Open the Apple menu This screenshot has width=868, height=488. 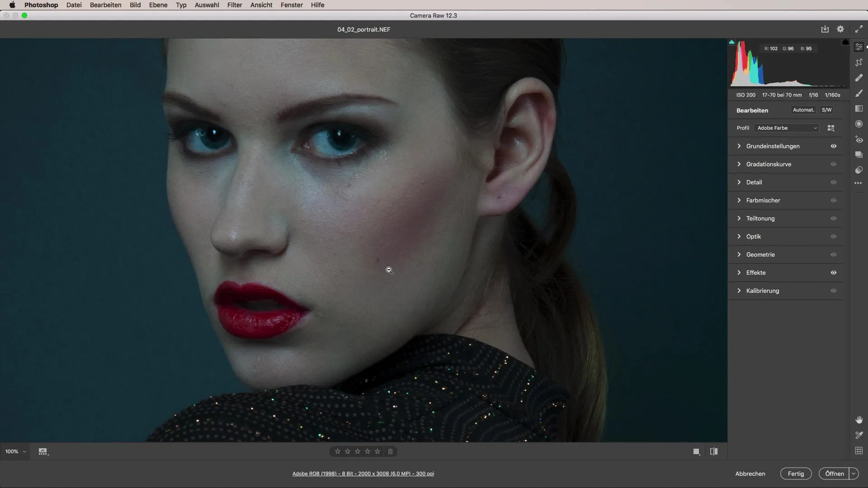(x=12, y=5)
